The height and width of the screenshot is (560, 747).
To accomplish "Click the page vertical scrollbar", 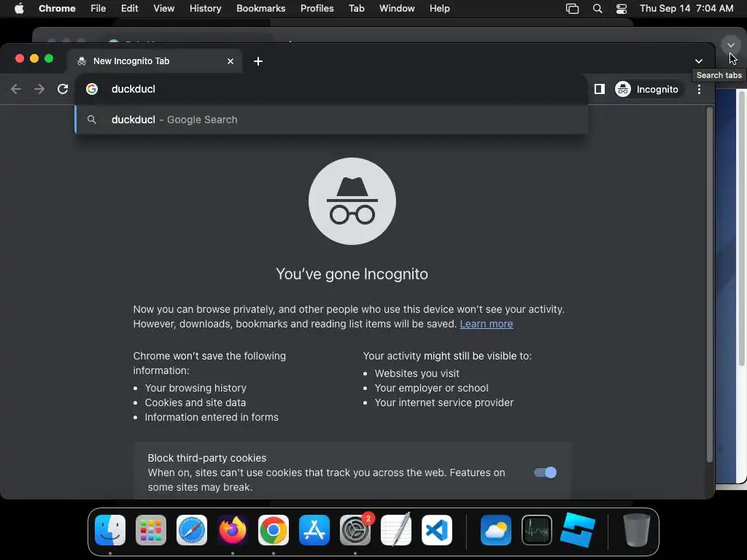I will tap(709, 285).
